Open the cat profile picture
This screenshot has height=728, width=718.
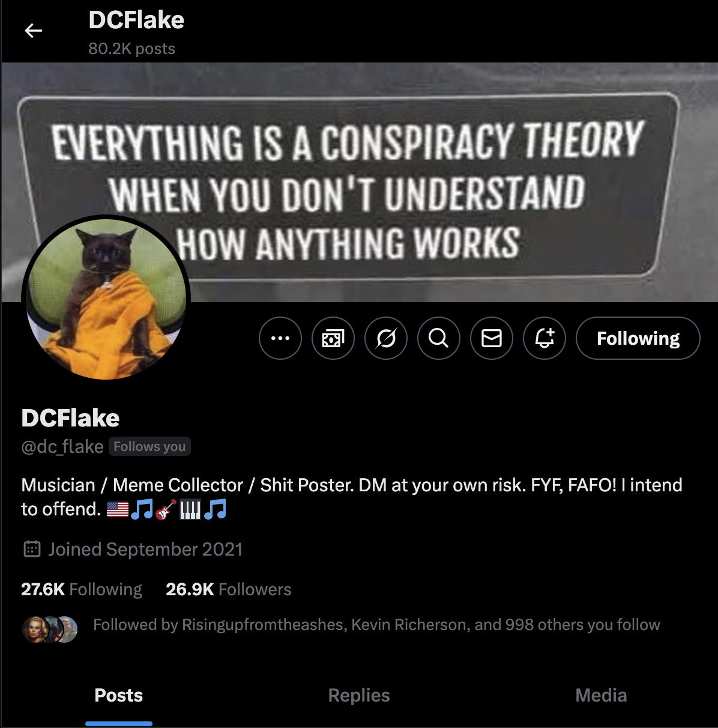106,299
